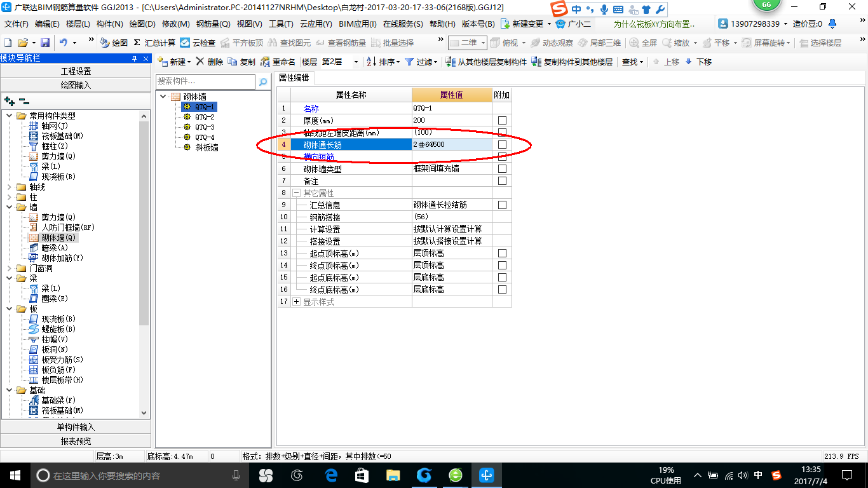
Task: Pin the 模块导航栏 panel
Action: click(134, 58)
